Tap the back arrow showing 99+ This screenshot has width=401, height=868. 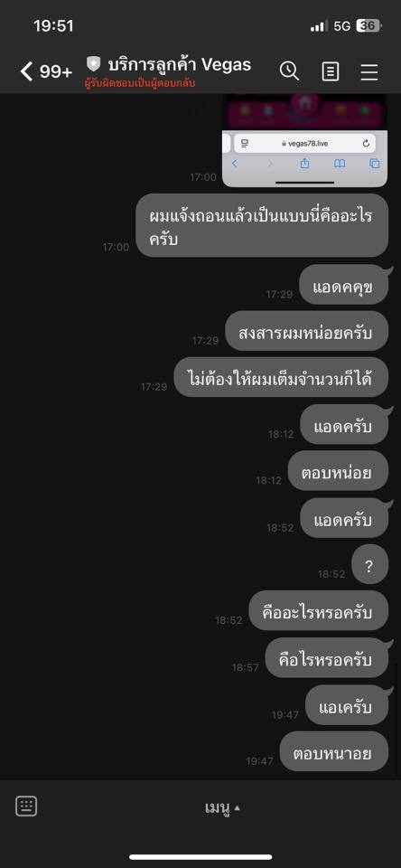click(x=46, y=71)
